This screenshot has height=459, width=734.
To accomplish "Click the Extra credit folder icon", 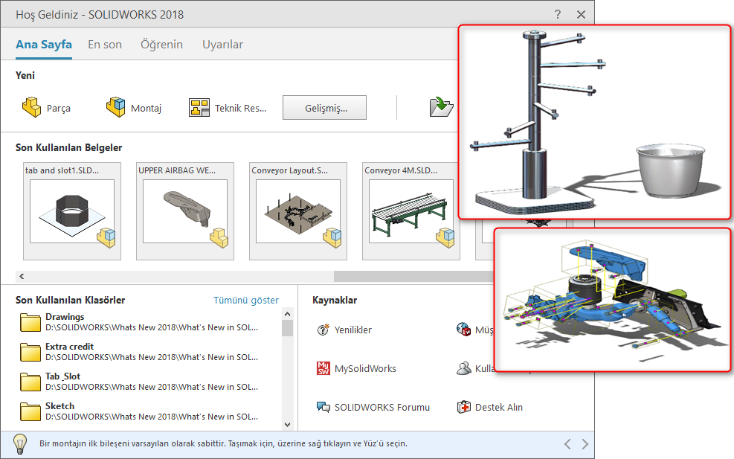I will point(30,352).
